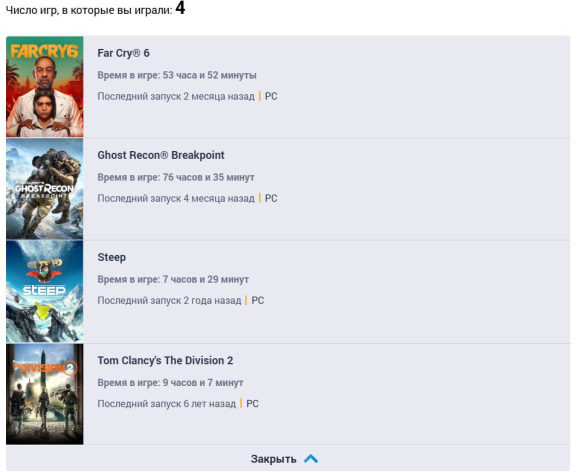Click Far Cry 6 last launch 2 месяца назад

click(x=176, y=97)
